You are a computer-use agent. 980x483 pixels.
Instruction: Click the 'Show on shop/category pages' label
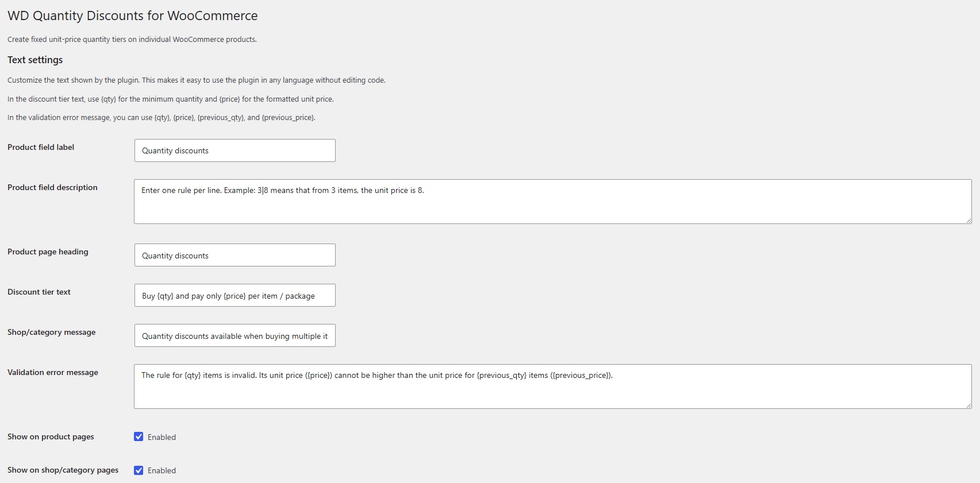coord(63,470)
